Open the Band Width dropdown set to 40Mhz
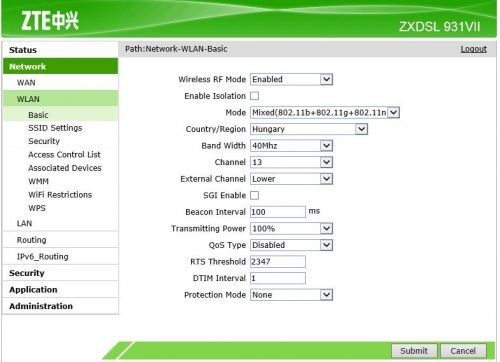Screen dimensions: 500x362 coord(291,146)
